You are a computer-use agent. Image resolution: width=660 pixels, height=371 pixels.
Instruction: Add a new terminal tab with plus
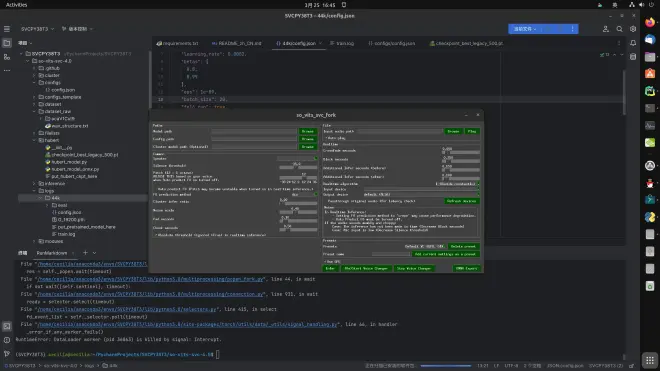[x=85, y=253]
